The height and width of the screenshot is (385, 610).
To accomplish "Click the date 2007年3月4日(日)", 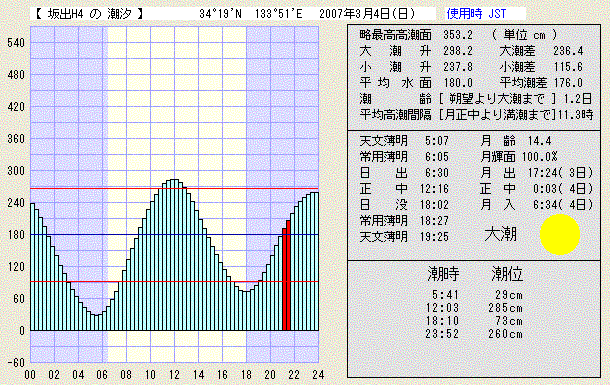I will [x=367, y=14].
